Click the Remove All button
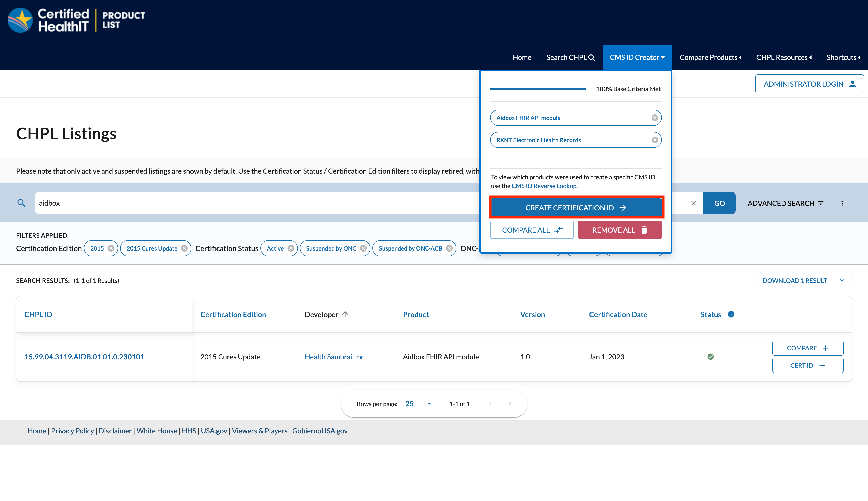868x501 pixels. (x=619, y=230)
